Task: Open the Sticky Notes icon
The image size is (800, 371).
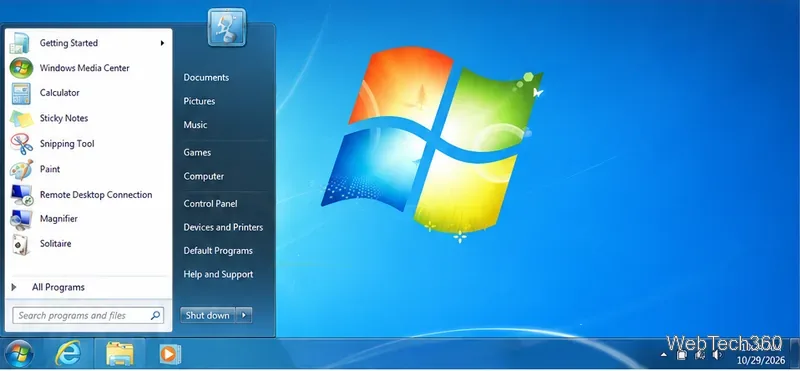Action: click(x=21, y=118)
